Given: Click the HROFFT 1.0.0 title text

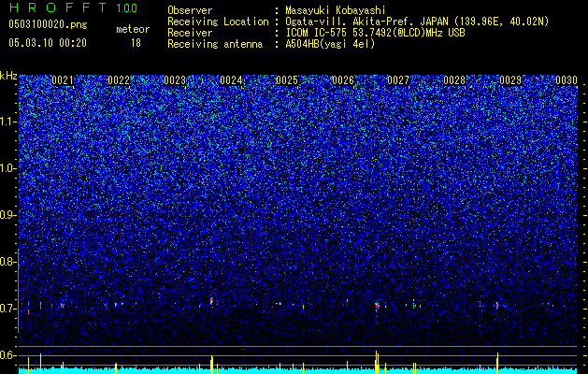Looking at the screenshot, I should (74, 7).
